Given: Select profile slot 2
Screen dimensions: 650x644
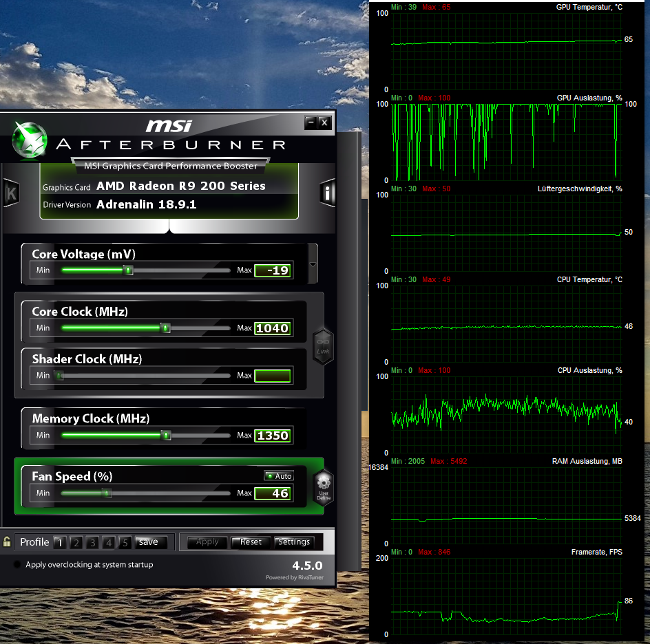Looking at the screenshot, I should click(x=76, y=543).
